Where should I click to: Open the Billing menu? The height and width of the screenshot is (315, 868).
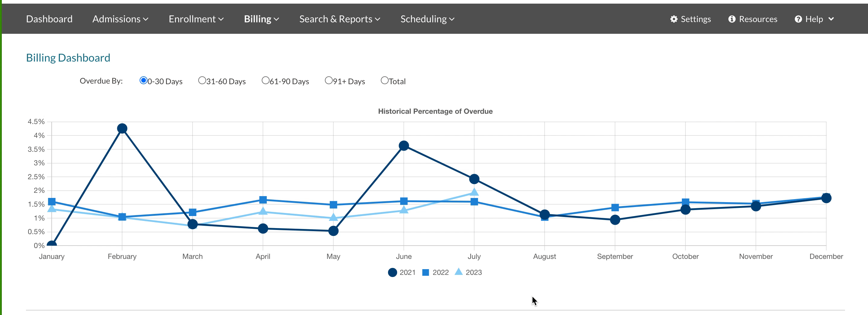point(261,19)
